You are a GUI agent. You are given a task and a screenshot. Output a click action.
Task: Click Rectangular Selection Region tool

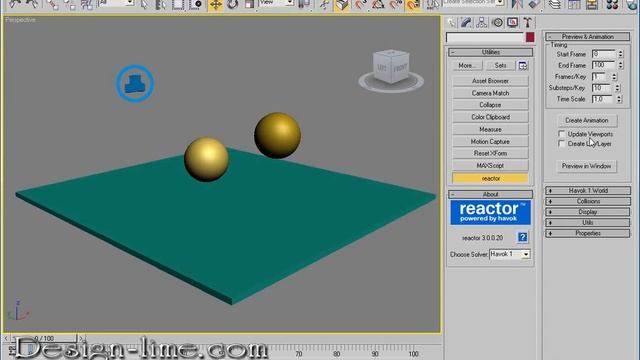(178, 5)
